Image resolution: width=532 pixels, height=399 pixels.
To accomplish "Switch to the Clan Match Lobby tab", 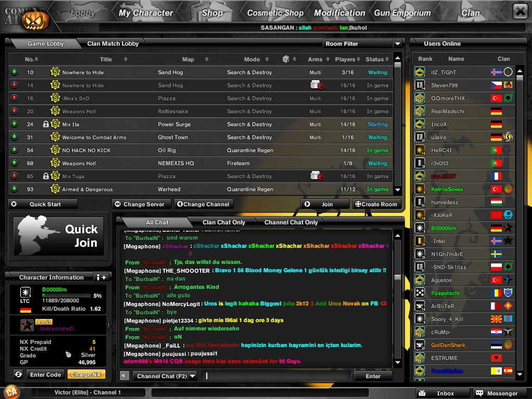I will tap(113, 44).
